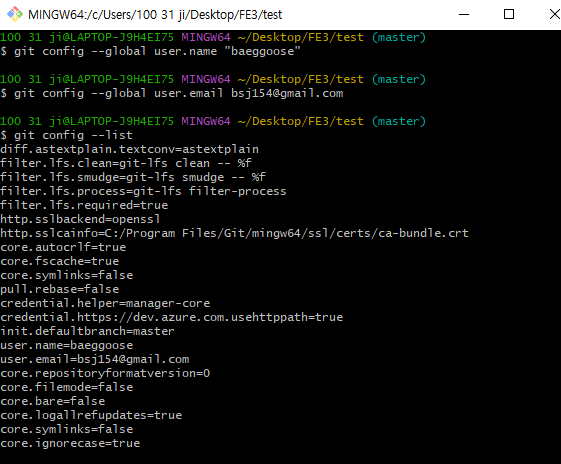
Task: Click the line core.fscache=true
Action: tap(60, 261)
